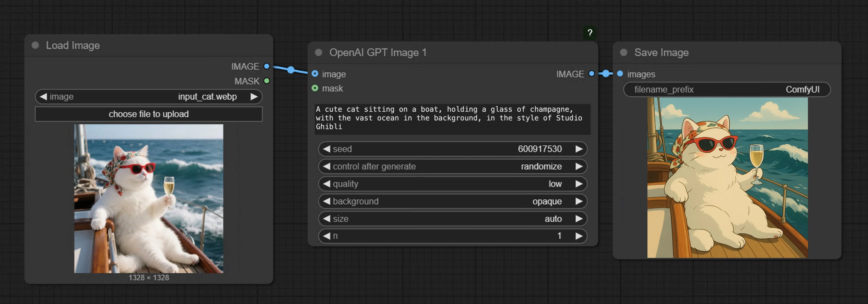Click right arrow on the background widget
Image resolution: width=868 pixels, height=304 pixels.
click(x=579, y=201)
